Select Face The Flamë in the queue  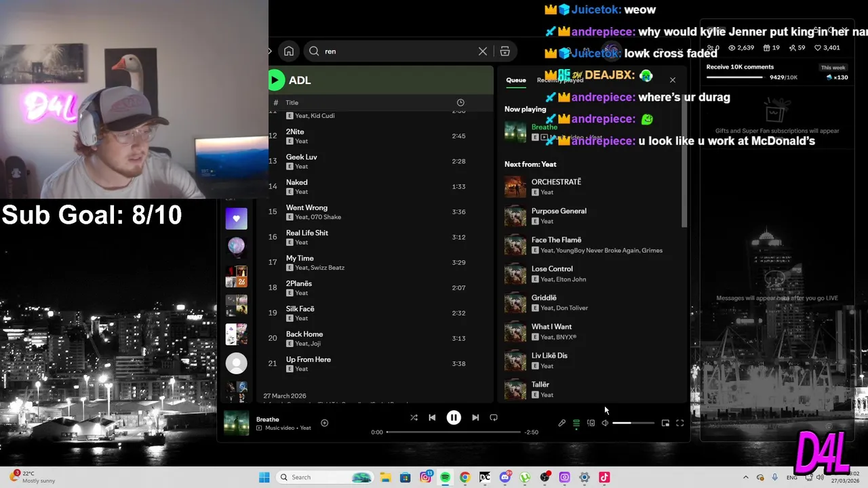pos(593,245)
